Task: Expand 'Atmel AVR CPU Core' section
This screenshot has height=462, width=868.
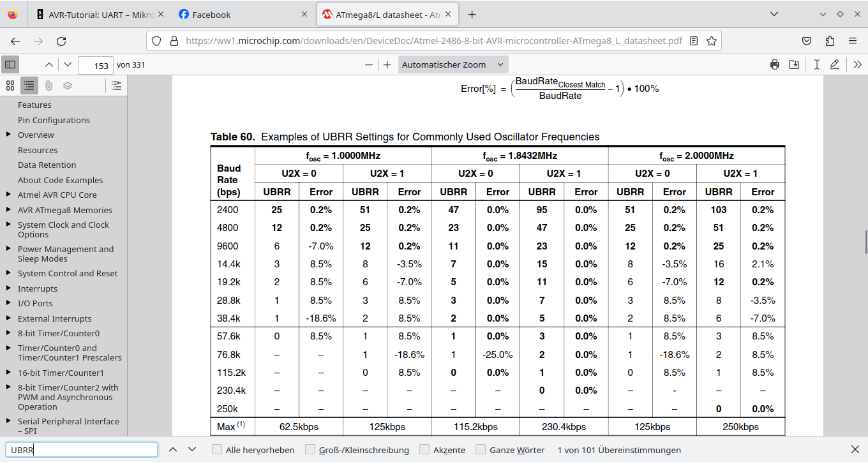Action: [8, 195]
